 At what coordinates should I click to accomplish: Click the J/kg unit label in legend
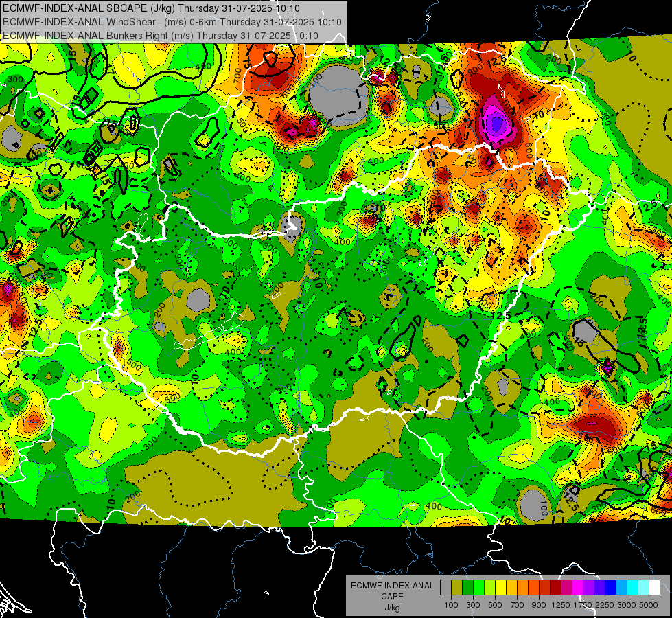coord(393,608)
